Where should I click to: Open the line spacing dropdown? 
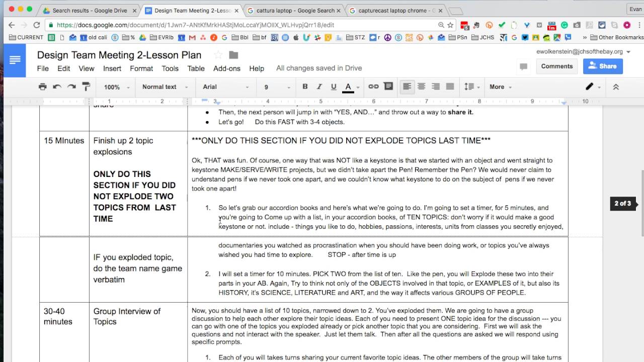click(471, 86)
